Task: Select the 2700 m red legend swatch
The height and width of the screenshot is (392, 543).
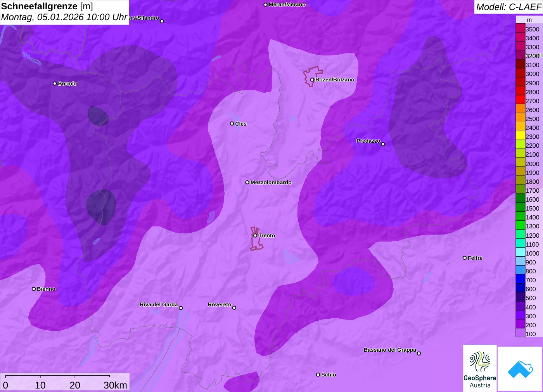Action: click(x=520, y=100)
